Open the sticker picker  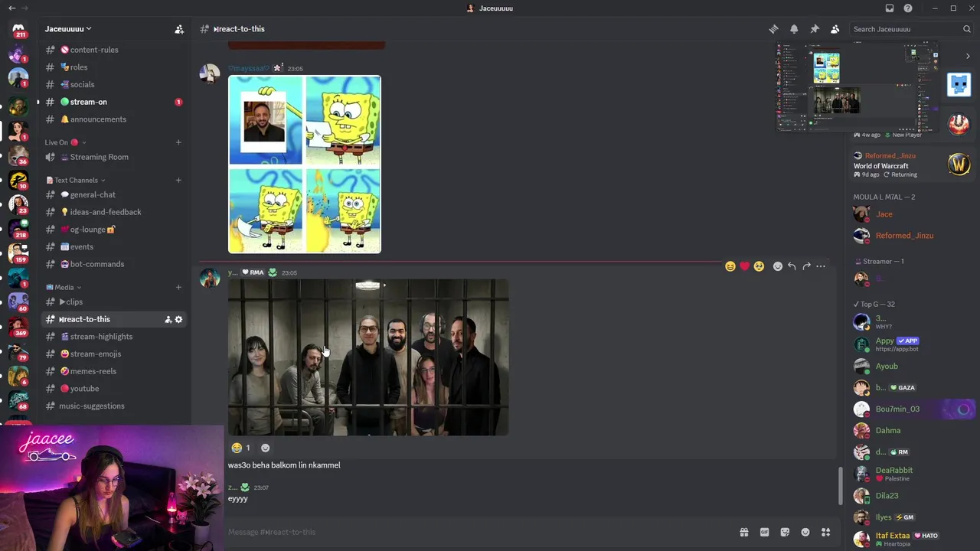pyautogui.click(x=785, y=532)
